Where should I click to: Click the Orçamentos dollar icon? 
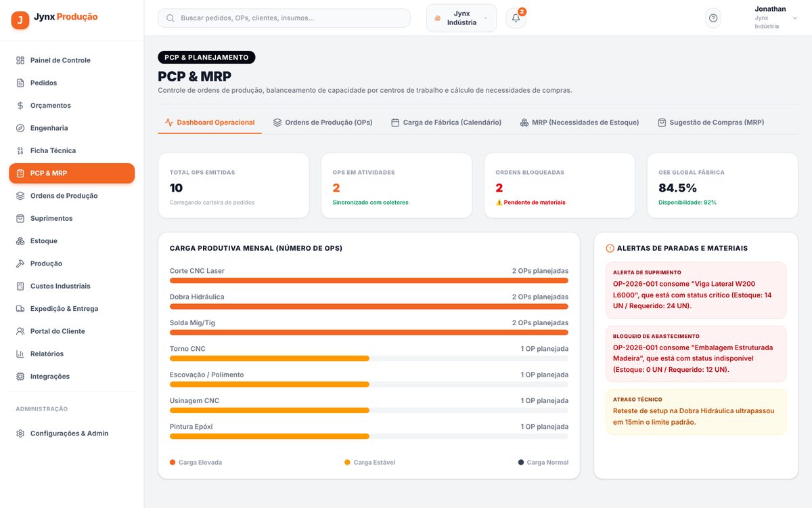pyautogui.click(x=20, y=106)
